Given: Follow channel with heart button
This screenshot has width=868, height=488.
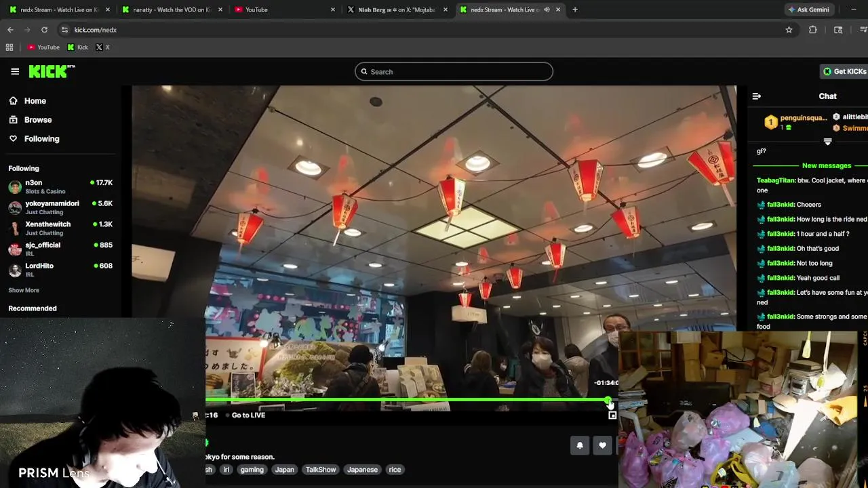Looking at the screenshot, I should [602, 445].
